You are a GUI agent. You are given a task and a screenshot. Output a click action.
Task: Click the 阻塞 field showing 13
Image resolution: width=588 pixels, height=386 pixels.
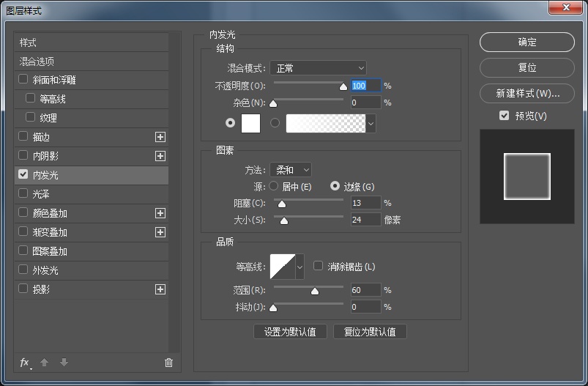tap(365, 203)
